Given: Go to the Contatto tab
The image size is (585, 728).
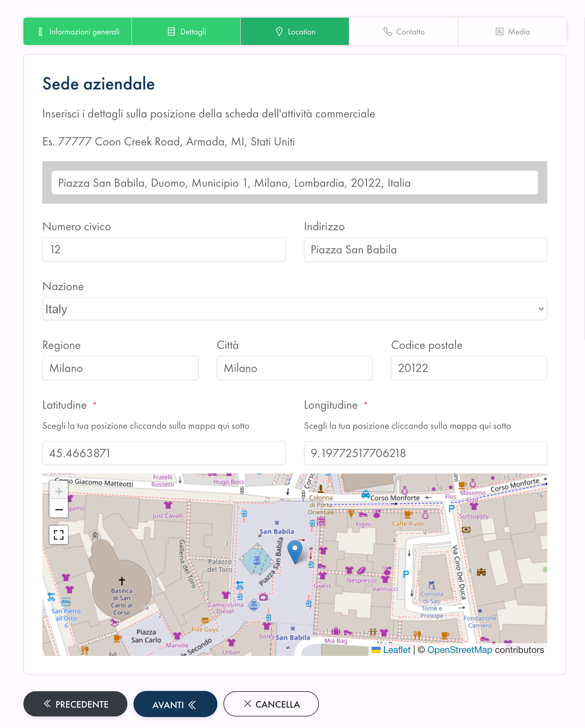Looking at the screenshot, I should pos(403,31).
